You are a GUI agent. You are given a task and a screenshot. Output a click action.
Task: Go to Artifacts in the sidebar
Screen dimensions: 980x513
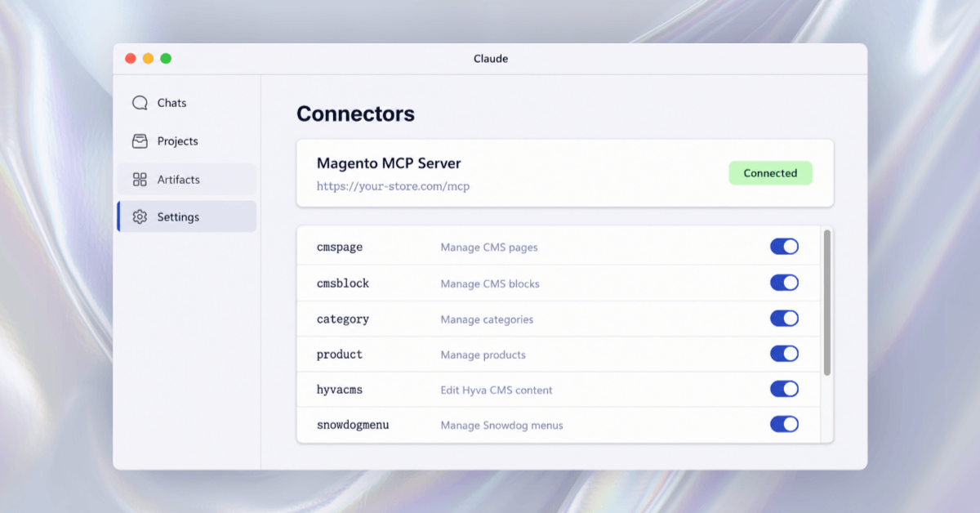tap(186, 179)
